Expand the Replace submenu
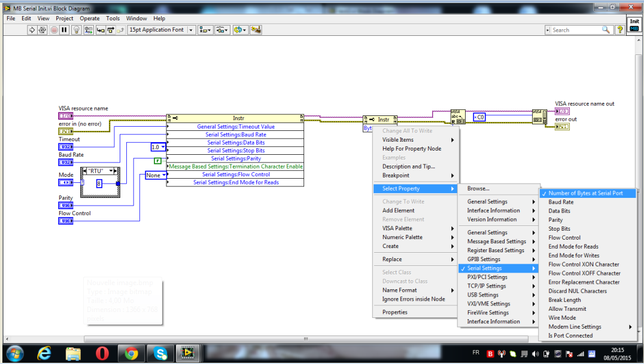Screen dimensions: 644x364 coord(415,259)
